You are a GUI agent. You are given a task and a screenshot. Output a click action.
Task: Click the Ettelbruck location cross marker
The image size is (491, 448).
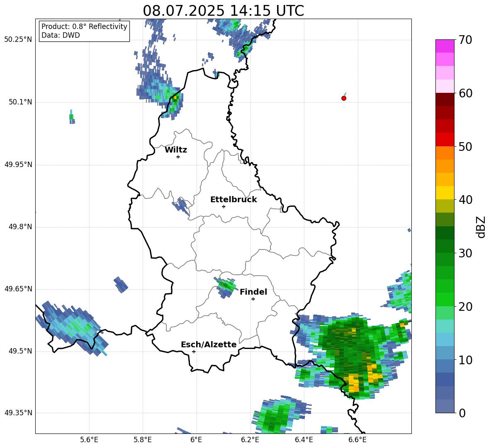pos(224,206)
